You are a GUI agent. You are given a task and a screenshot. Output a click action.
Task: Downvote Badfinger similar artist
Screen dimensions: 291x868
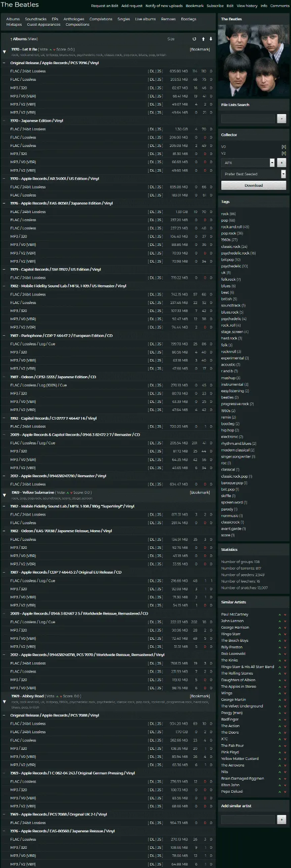pos(285,720)
